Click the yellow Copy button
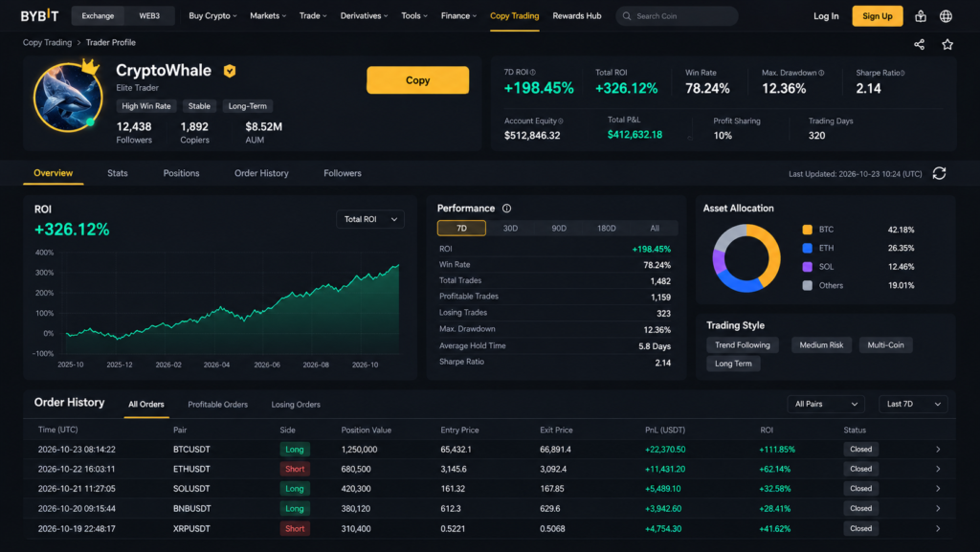Image resolution: width=980 pixels, height=552 pixels. (417, 80)
